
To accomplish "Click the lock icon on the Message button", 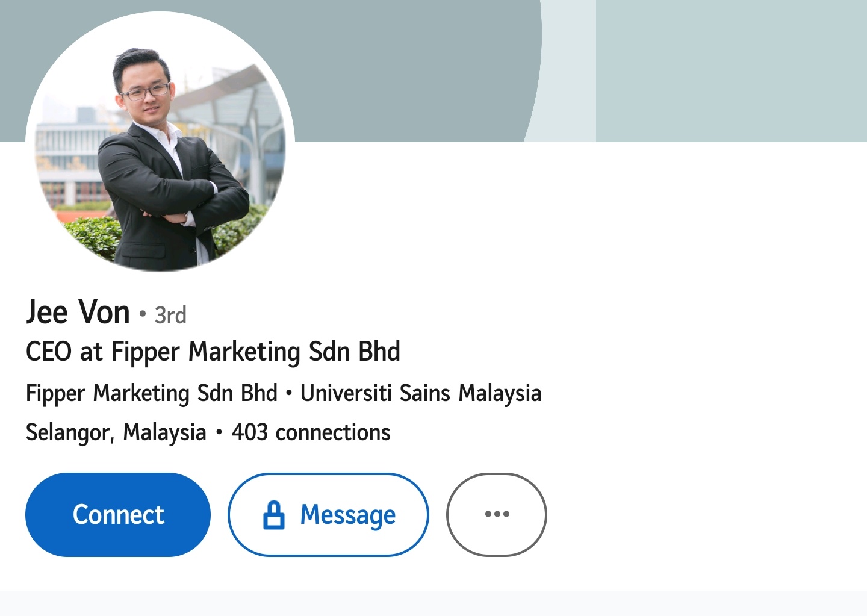I will [x=273, y=515].
